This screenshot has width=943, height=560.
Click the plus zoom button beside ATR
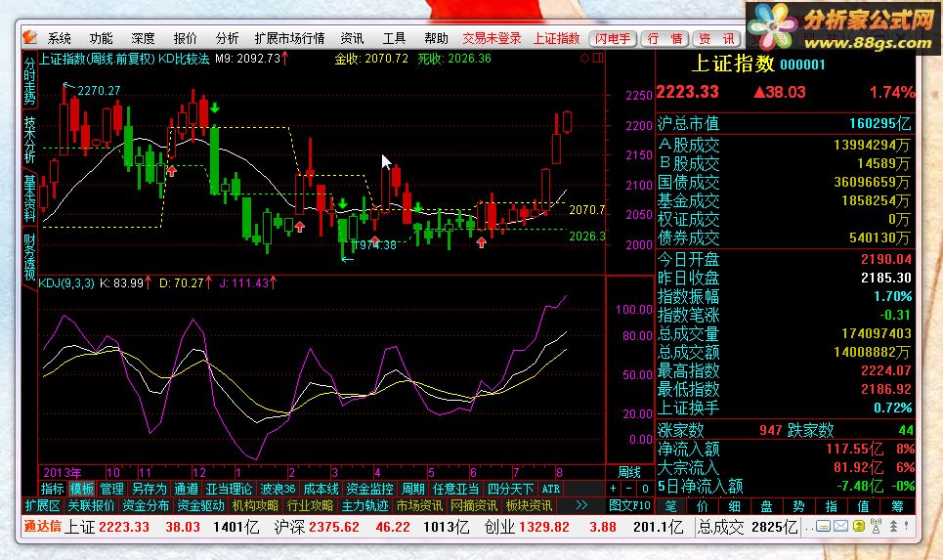[x=613, y=489]
